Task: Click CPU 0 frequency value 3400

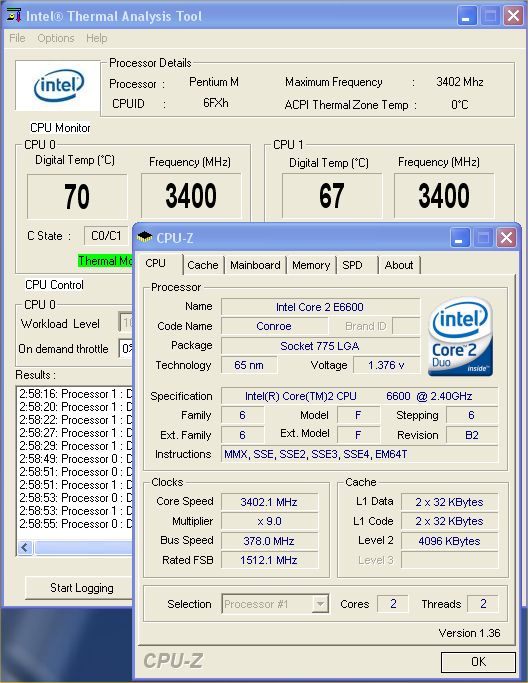Action: 191,196
